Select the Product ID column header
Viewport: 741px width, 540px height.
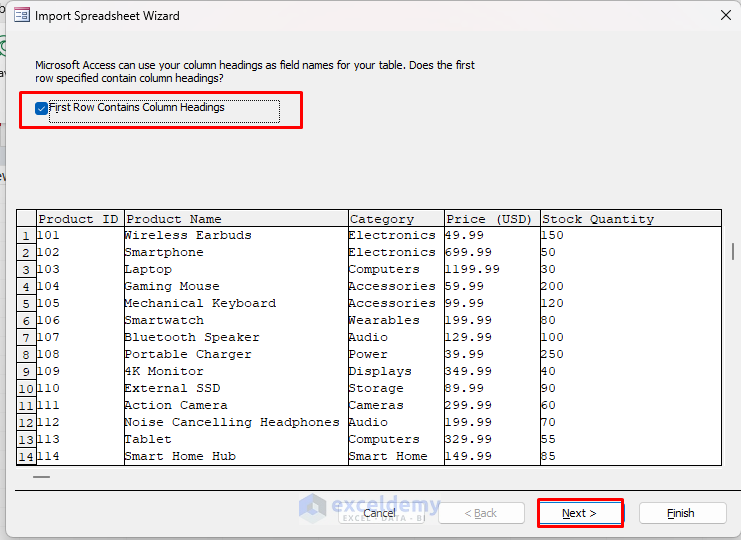pyautogui.click(x=80, y=219)
